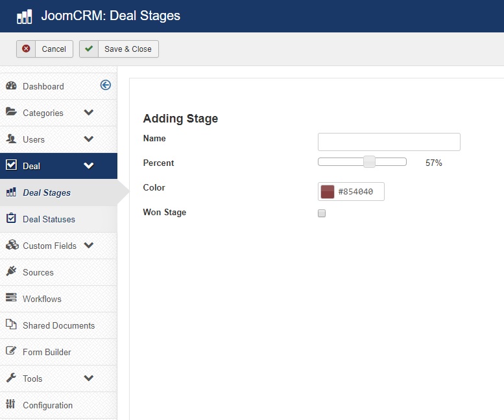The width and height of the screenshot is (504, 420).
Task: Open the Configuration section
Action: click(x=58, y=405)
